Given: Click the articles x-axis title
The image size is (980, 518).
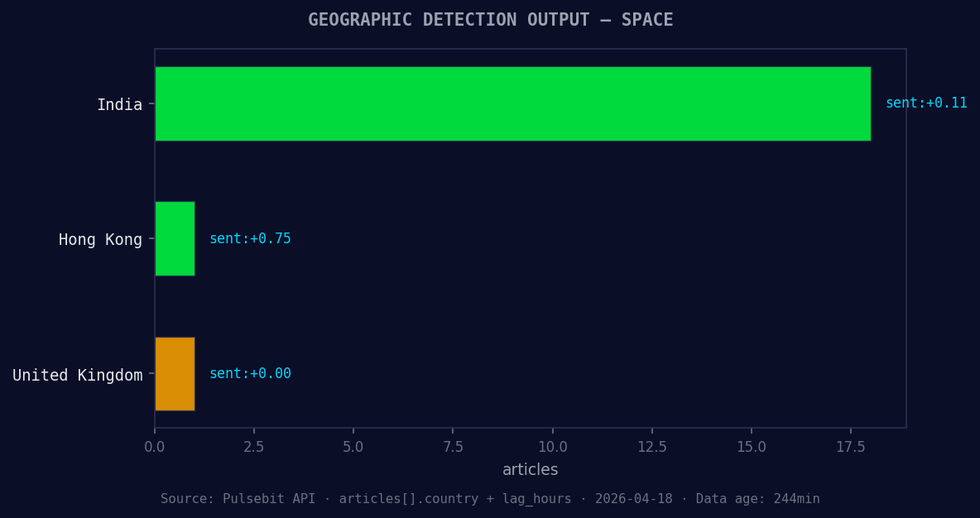Looking at the screenshot, I should (x=530, y=469).
